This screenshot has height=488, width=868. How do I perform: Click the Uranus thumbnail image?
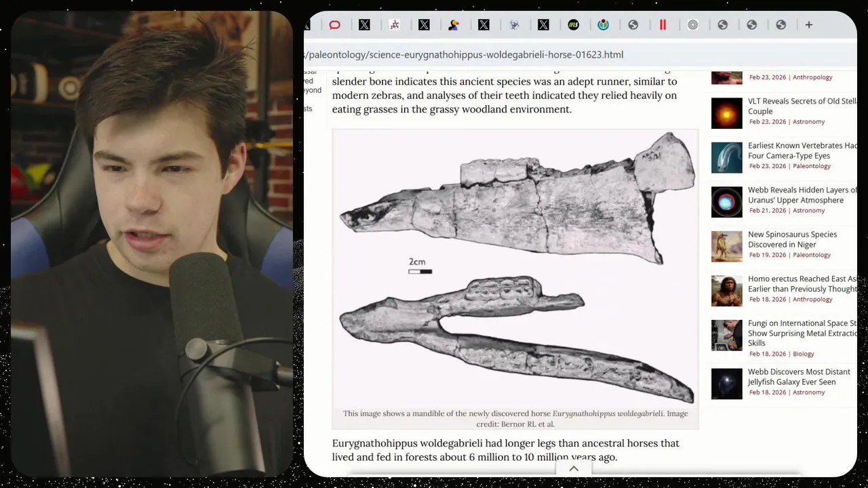(726, 202)
